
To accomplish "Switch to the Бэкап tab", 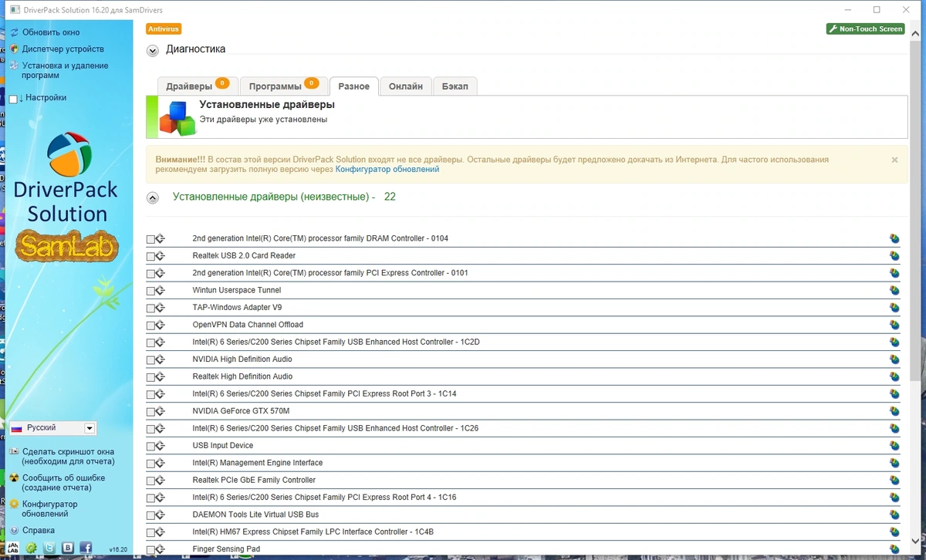I will click(455, 86).
